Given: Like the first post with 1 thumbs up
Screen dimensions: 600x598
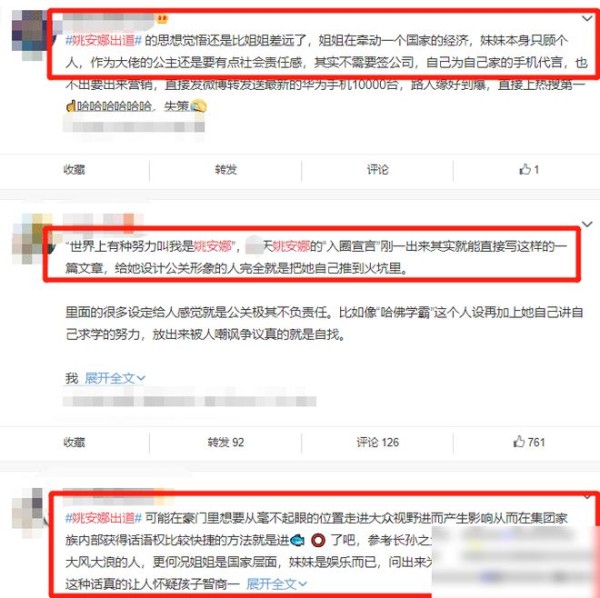Looking at the screenshot, I should click(529, 169).
